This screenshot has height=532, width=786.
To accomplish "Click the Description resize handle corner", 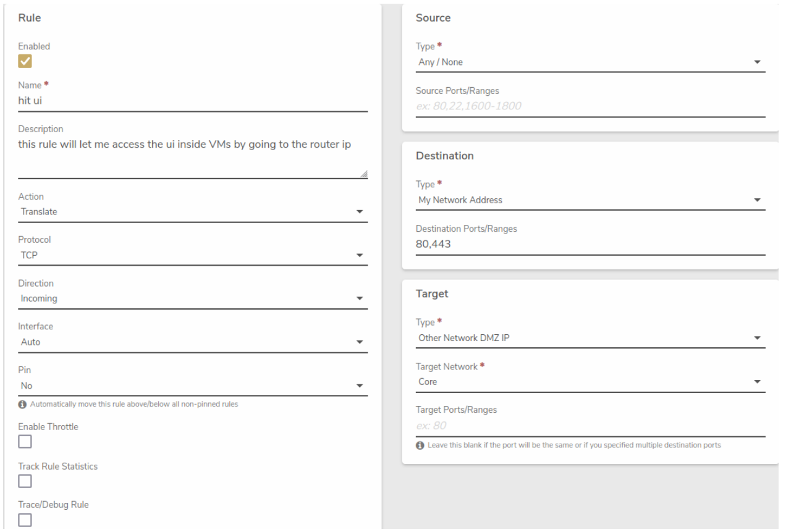I will (363, 175).
